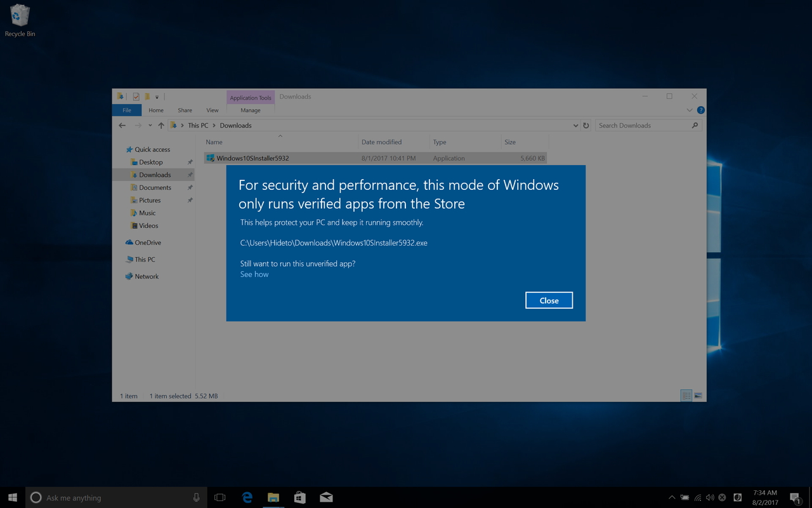The width and height of the screenshot is (812, 508).
Task: Open Customize Quick Access Toolbar dropdown
Action: [x=157, y=97]
